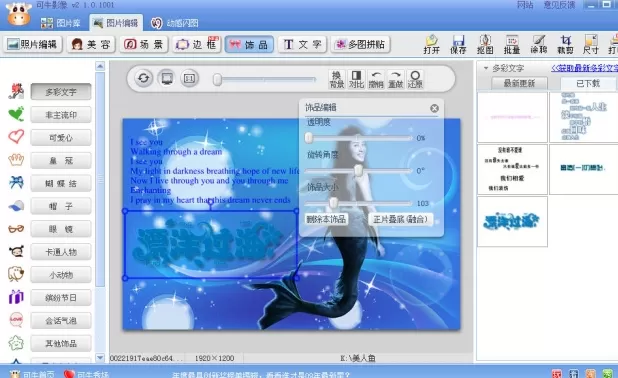Click the 透明度 transparency slider handle
Viewport: 618px width, 378px height.
coord(309,138)
